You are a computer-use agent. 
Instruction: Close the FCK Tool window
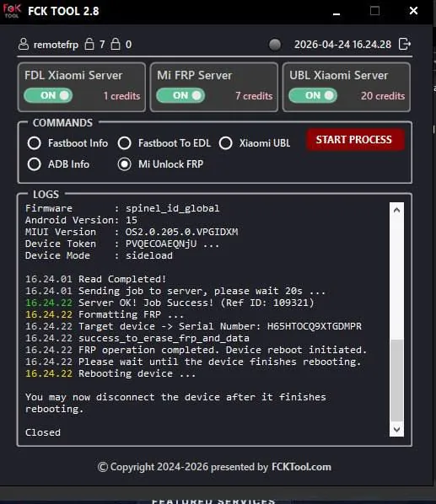(413, 11)
